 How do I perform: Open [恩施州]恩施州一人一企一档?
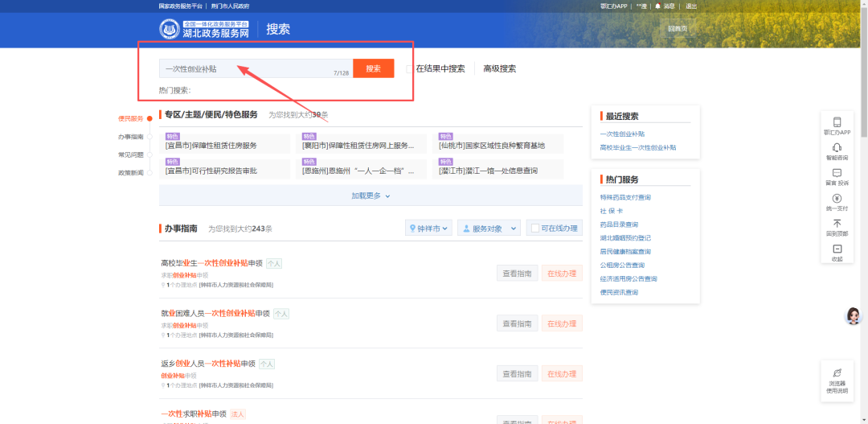[358, 171]
